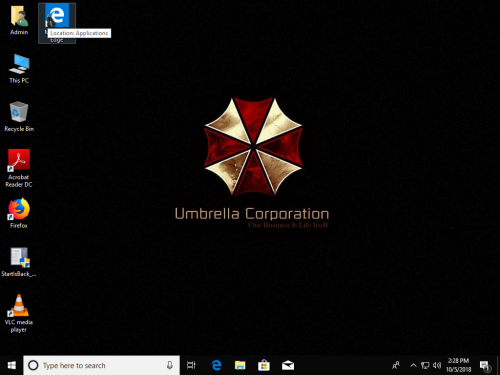This screenshot has height=375, width=500.
Task: Open This PC desktop icon
Action: tap(19, 69)
